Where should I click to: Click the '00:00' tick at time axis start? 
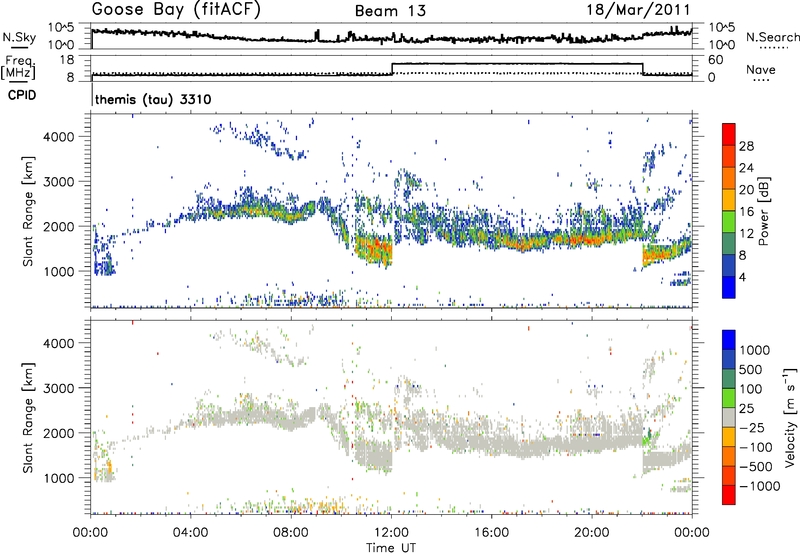click(91, 533)
